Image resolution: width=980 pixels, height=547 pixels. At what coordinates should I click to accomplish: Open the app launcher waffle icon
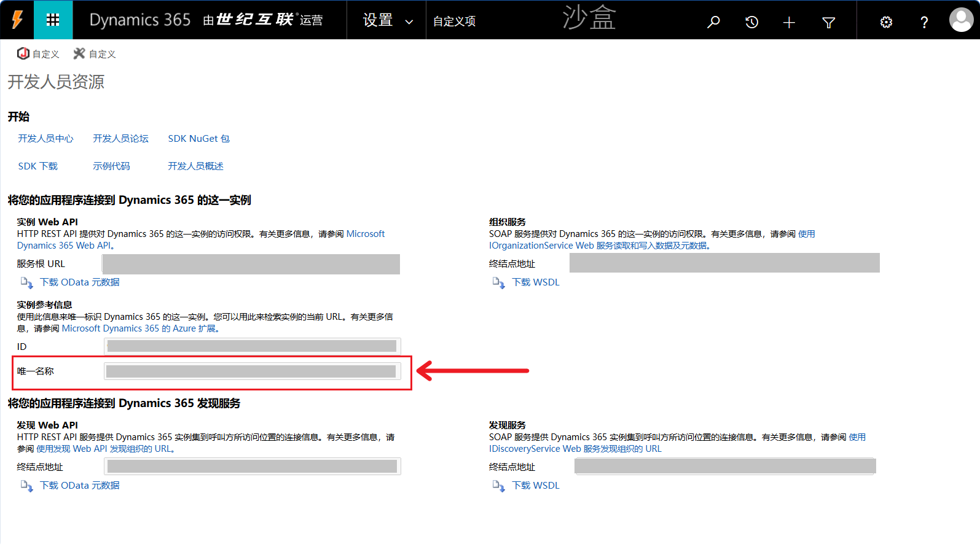(53, 20)
